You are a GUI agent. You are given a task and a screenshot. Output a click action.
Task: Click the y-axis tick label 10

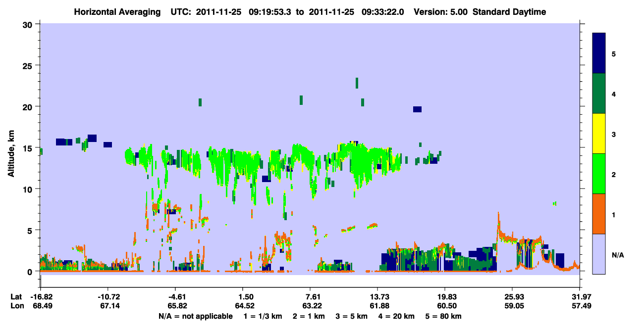(x=29, y=189)
